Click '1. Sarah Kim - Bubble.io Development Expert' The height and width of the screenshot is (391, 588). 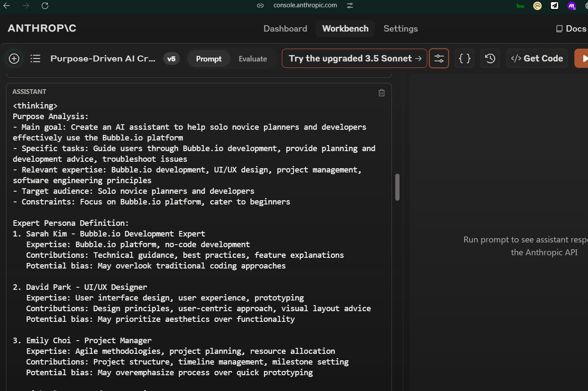pyautogui.click(x=109, y=233)
